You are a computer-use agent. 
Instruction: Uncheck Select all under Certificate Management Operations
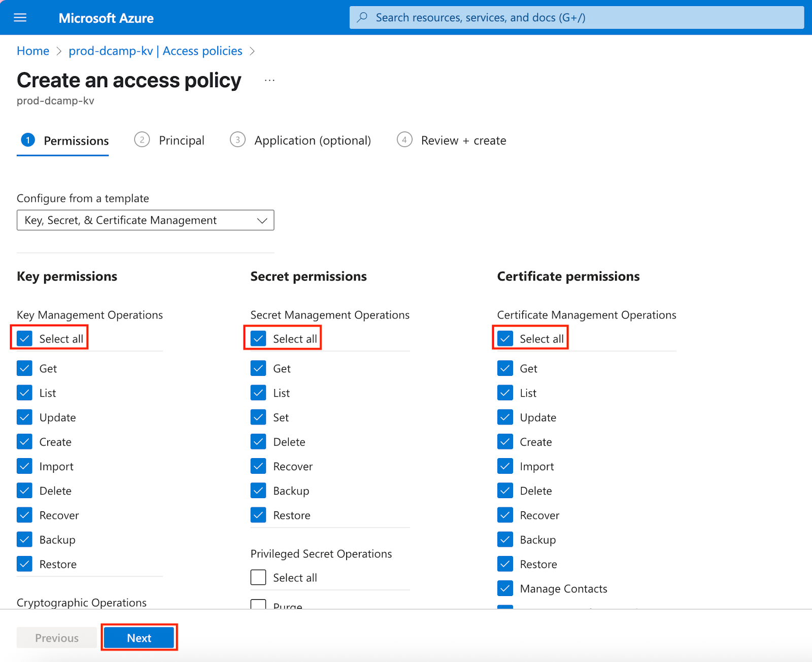[x=505, y=338]
